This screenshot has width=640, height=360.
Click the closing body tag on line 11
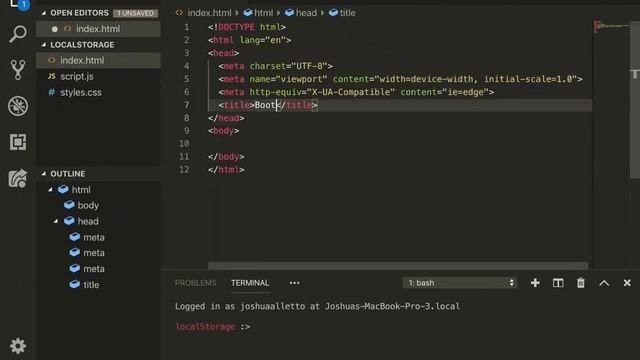[x=226, y=157]
